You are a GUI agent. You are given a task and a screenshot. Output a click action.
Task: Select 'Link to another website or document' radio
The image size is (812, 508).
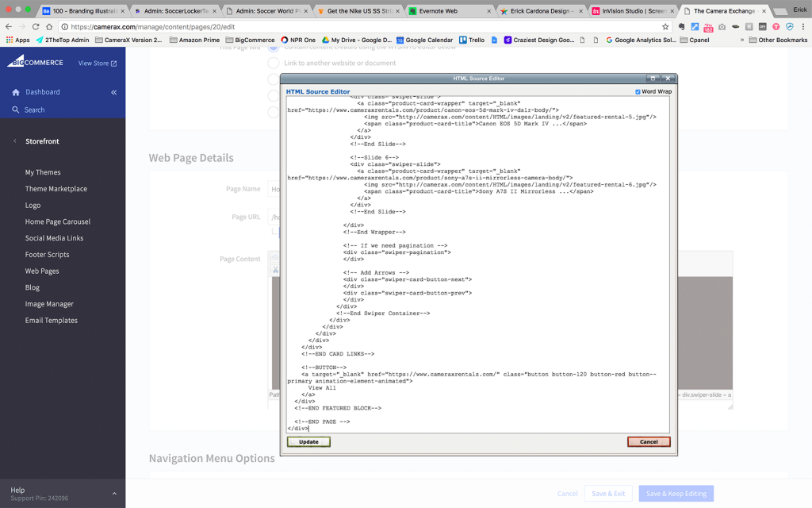click(x=274, y=63)
